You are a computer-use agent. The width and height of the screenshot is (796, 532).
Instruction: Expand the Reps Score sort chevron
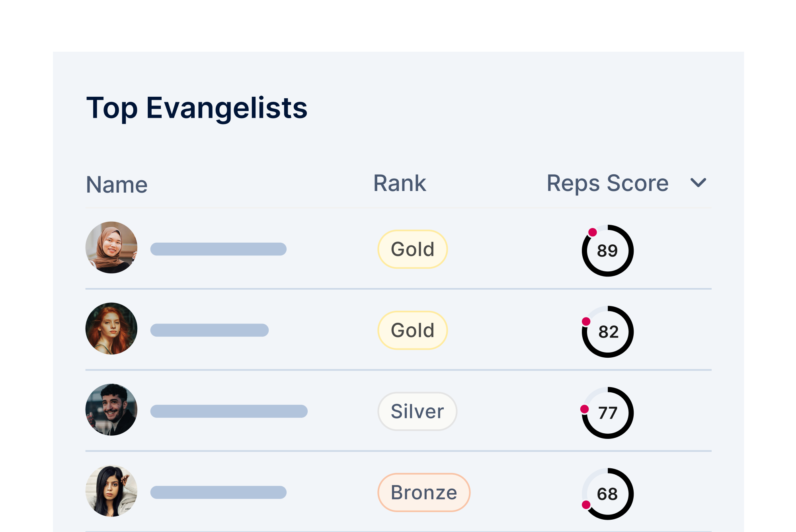click(698, 183)
